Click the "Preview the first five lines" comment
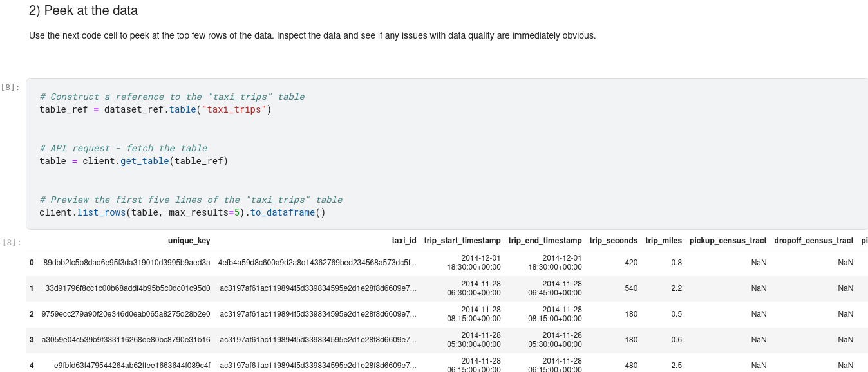This screenshot has height=372, width=868. [191, 200]
